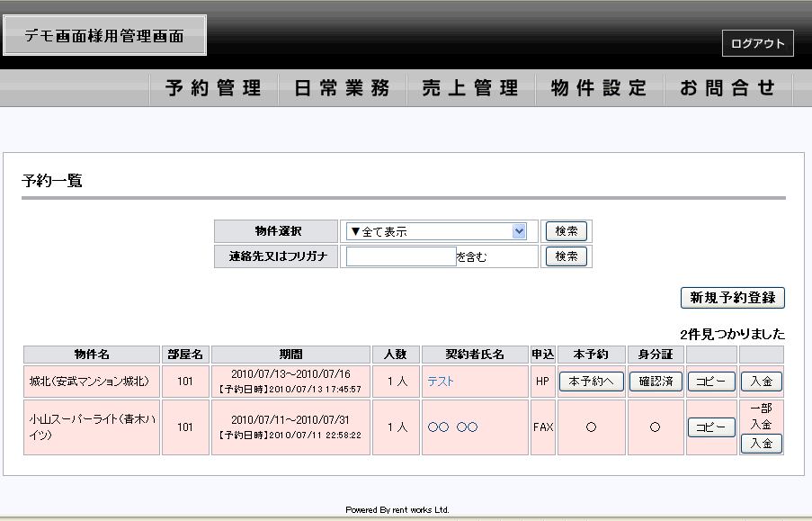Image resolution: width=812 pixels, height=521 pixels.
Task: Open contractor link ○○ ○○
Action: pyautogui.click(x=452, y=427)
